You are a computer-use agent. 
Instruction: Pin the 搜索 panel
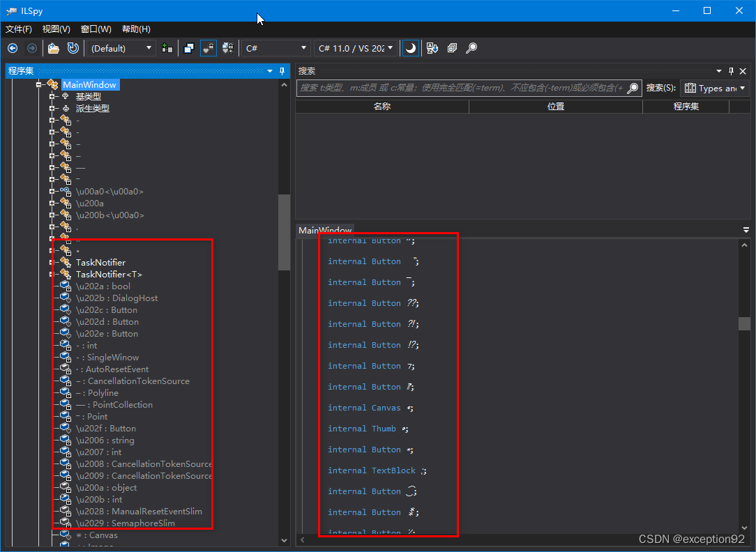click(x=731, y=71)
